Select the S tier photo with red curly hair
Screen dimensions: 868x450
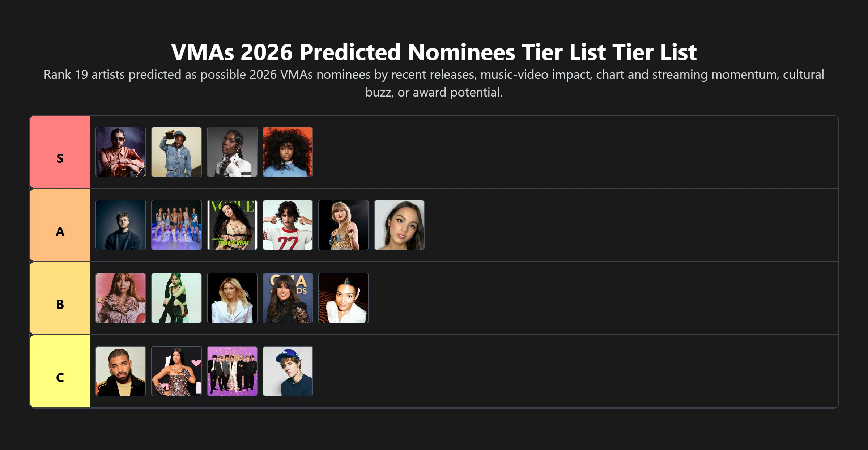pos(288,152)
